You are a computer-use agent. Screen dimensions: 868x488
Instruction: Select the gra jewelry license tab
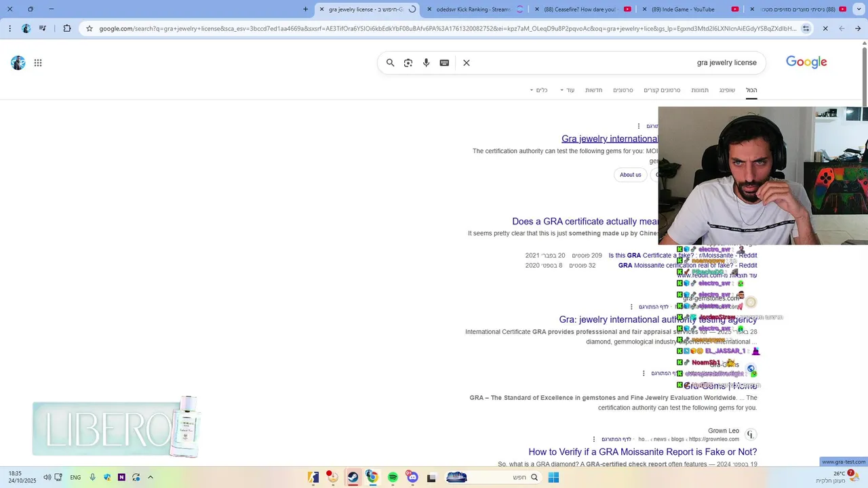366,9
